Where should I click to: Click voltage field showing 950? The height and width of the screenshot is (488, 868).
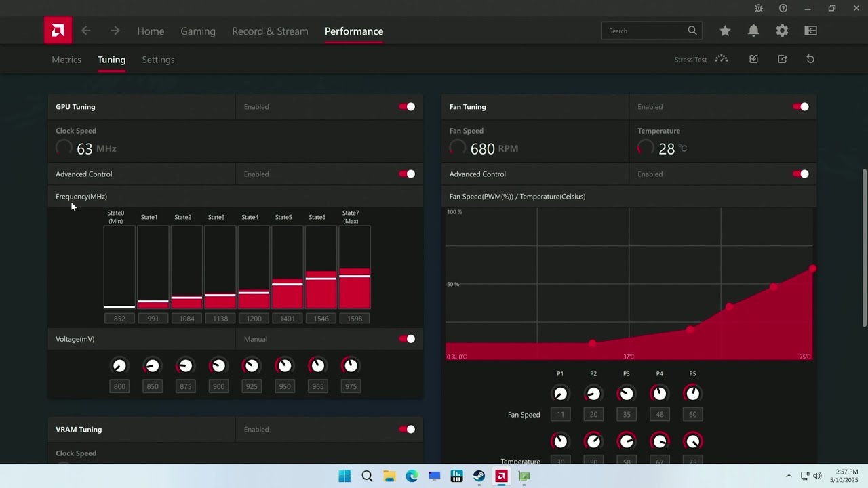click(x=285, y=386)
